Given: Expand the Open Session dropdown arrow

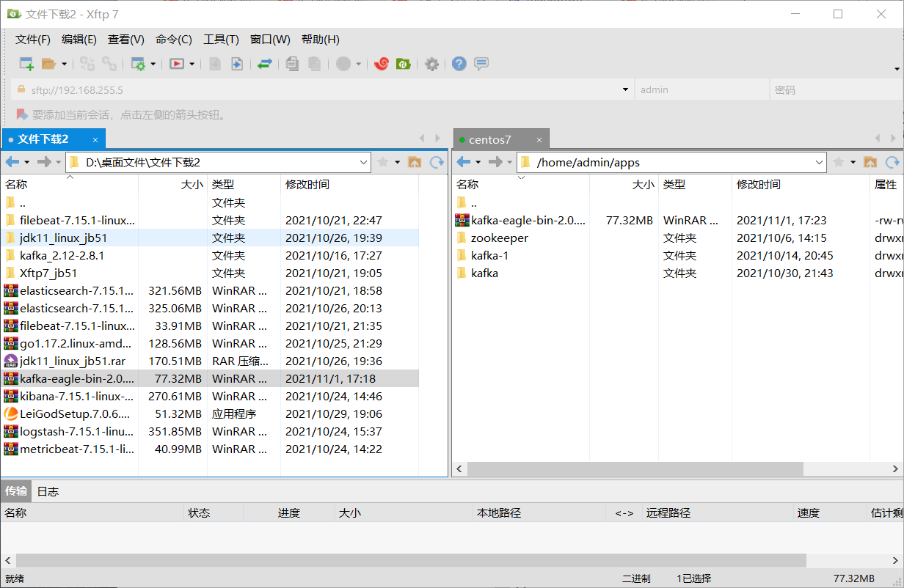Looking at the screenshot, I should pyautogui.click(x=64, y=64).
